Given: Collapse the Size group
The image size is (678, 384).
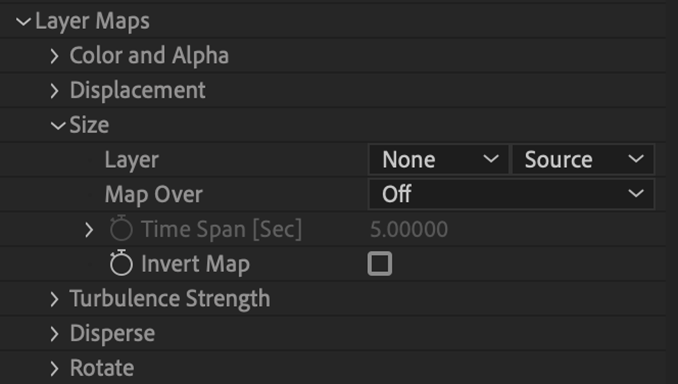Looking at the screenshot, I should (x=58, y=126).
